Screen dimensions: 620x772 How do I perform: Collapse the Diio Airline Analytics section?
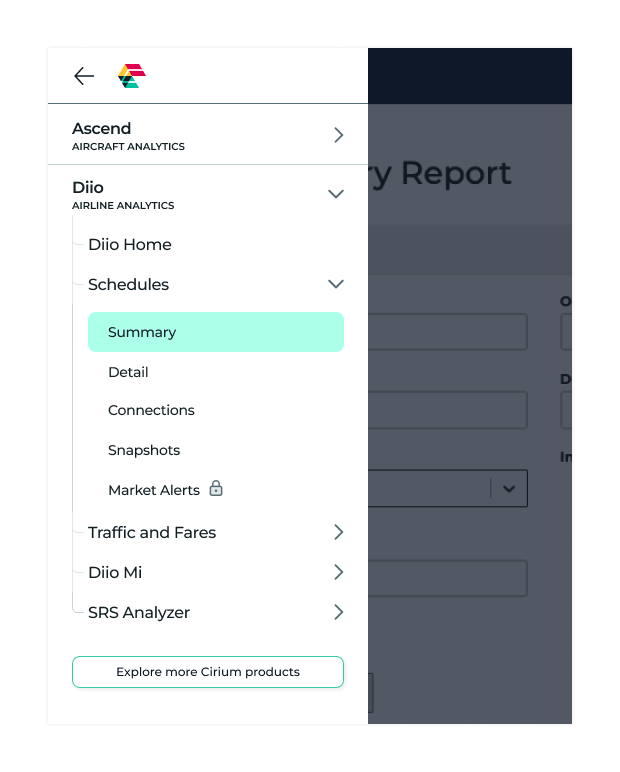[336, 195]
